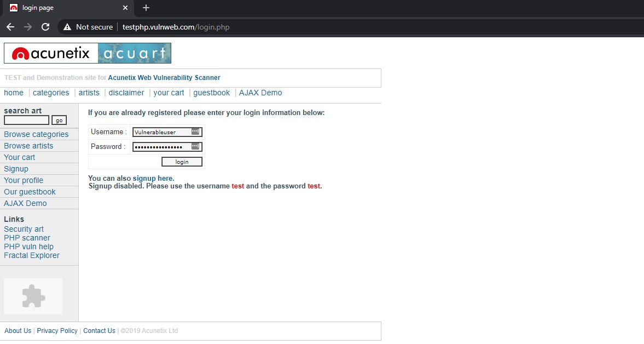
Task: Open the categories menu link
Action: 51,93
